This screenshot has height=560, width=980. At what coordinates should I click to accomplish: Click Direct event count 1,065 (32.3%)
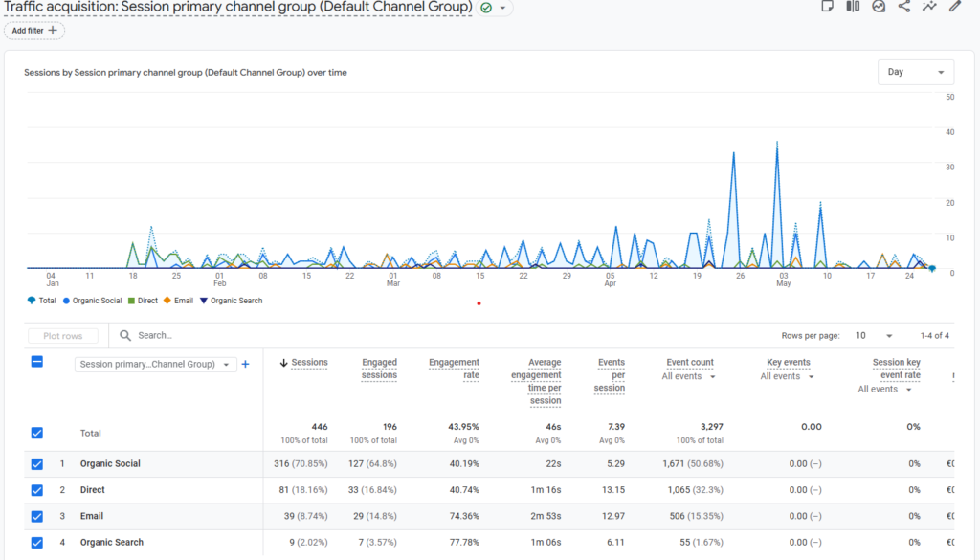point(695,490)
